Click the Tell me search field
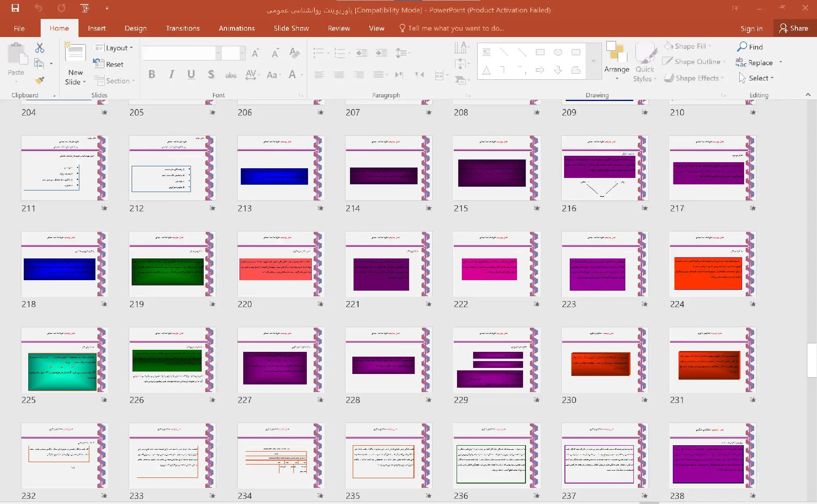The height and width of the screenshot is (504, 817). (x=451, y=28)
